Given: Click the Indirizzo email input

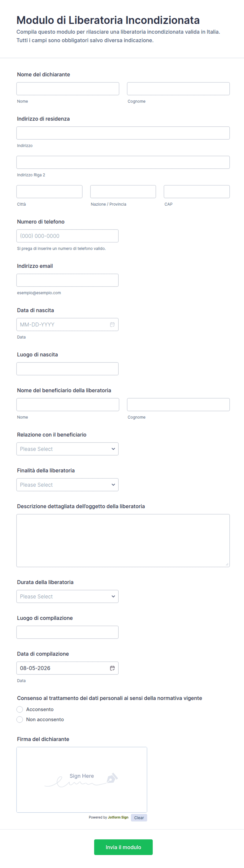Looking at the screenshot, I should tap(67, 280).
